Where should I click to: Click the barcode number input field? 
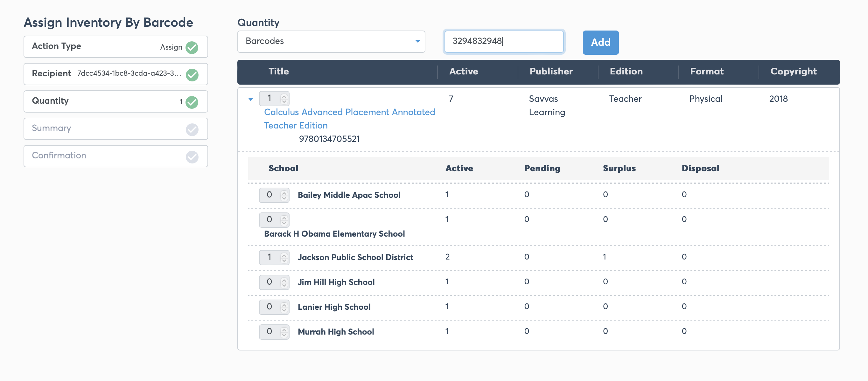[504, 41]
